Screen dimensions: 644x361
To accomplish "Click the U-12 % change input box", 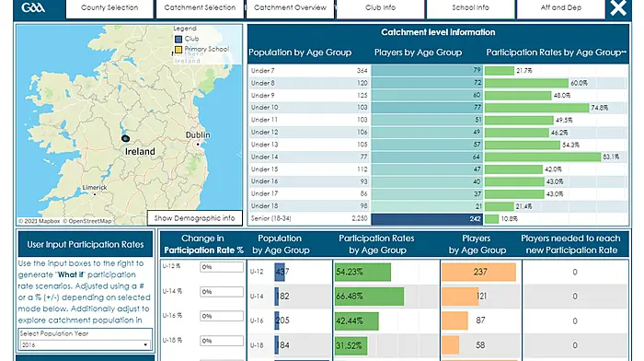I will coord(222,267).
